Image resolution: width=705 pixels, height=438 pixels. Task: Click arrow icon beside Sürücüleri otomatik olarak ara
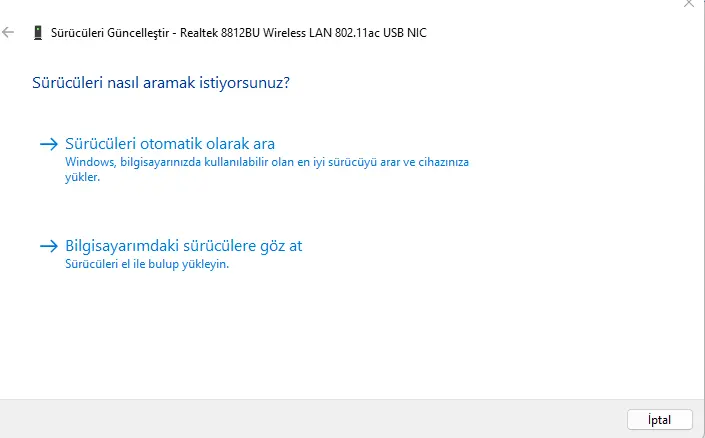(x=49, y=144)
